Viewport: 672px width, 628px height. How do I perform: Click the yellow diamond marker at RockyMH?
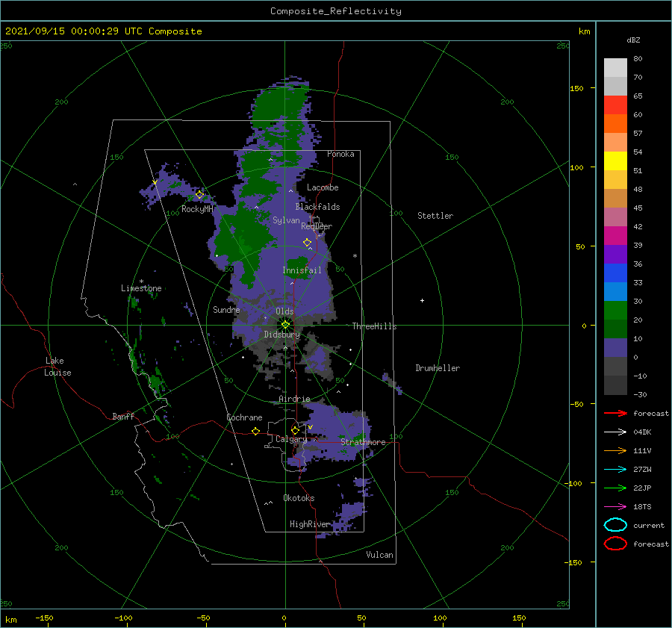coord(199,195)
